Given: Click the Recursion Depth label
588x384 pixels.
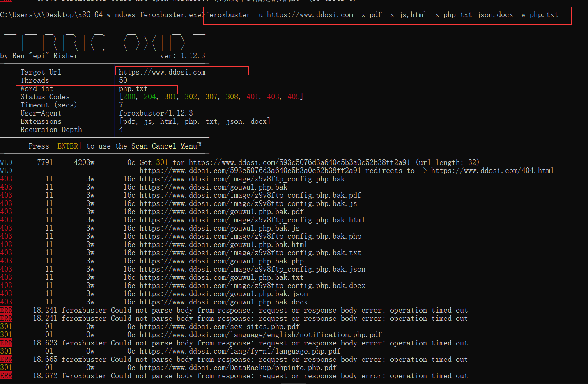Looking at the screenshot, I should point(51,130).
